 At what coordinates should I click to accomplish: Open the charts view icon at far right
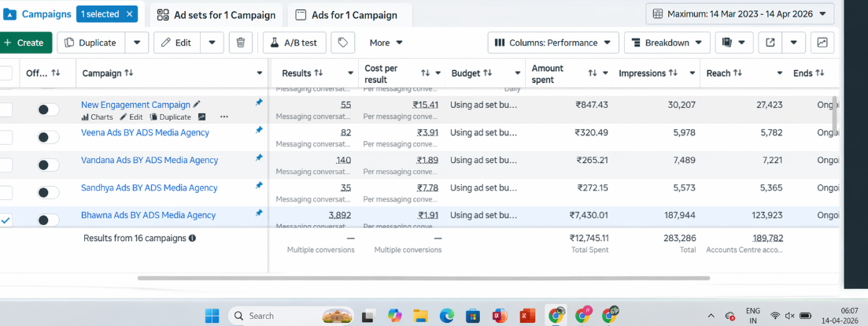(x=822, y=43)
